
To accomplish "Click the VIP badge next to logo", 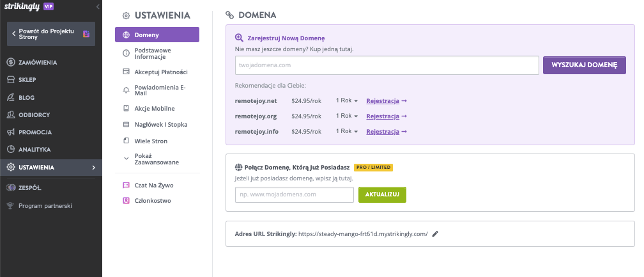I will pos(49,6).
